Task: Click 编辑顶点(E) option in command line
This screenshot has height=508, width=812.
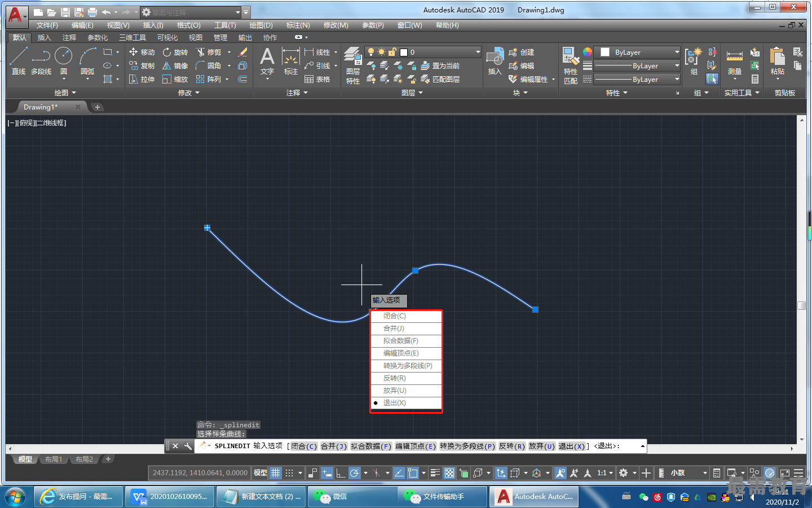Action: pyautogui.click(x=416, y=446)
